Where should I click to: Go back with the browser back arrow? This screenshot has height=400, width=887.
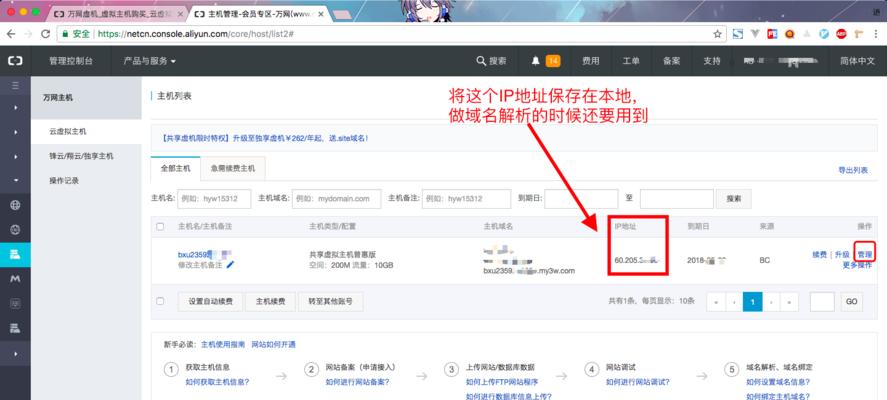(11, 34)
